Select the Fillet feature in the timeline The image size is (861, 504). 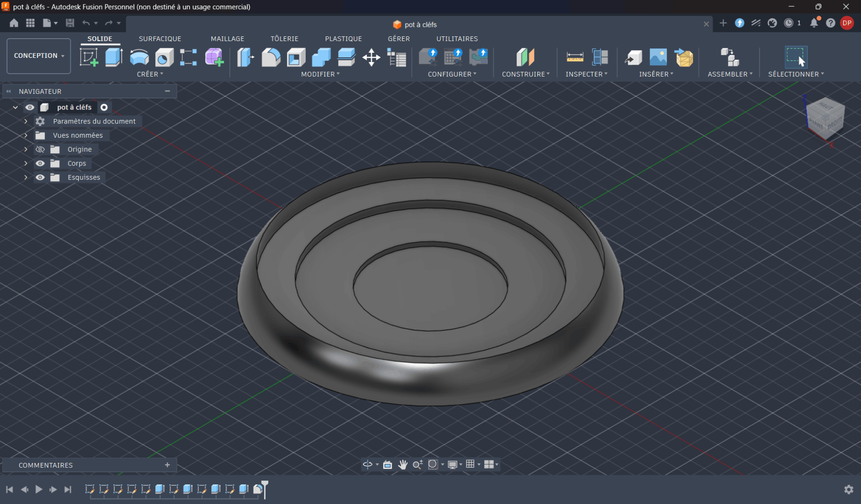[x=258, y=489]
